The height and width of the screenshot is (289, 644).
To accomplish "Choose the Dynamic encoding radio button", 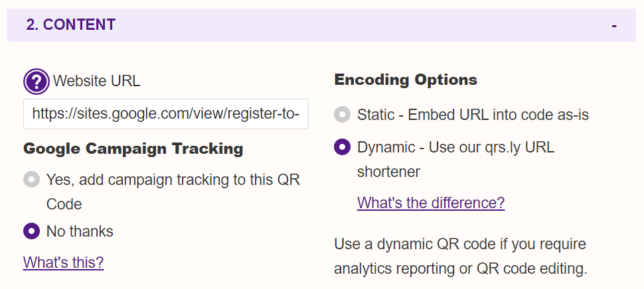I will click(x=342, y=146).
